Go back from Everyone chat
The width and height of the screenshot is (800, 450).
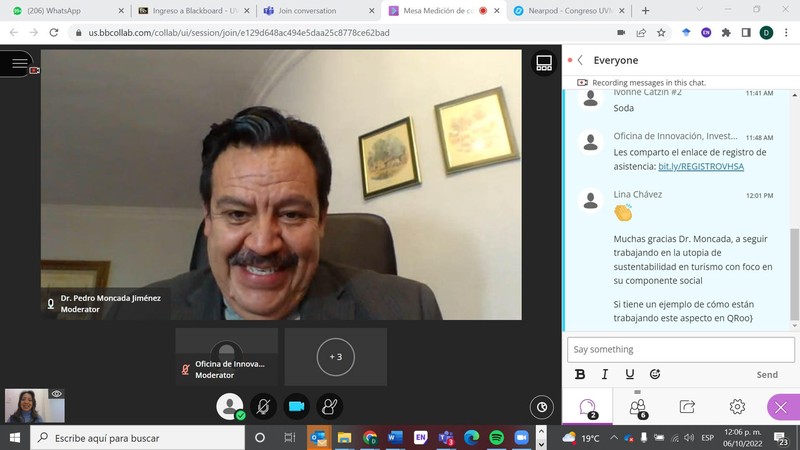tap(580, 60)
